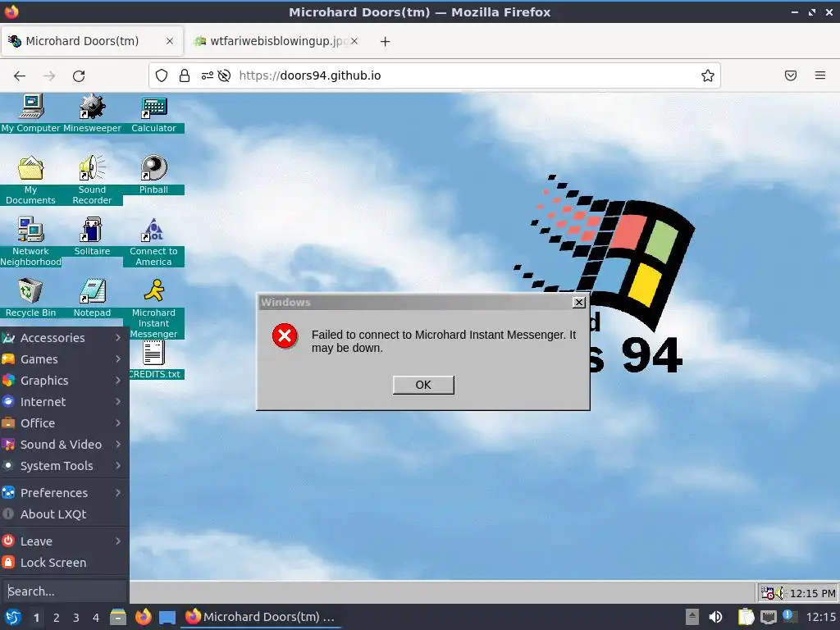
Task: Click the Doors 94 tray speaker icon
Action: (780, 593)
